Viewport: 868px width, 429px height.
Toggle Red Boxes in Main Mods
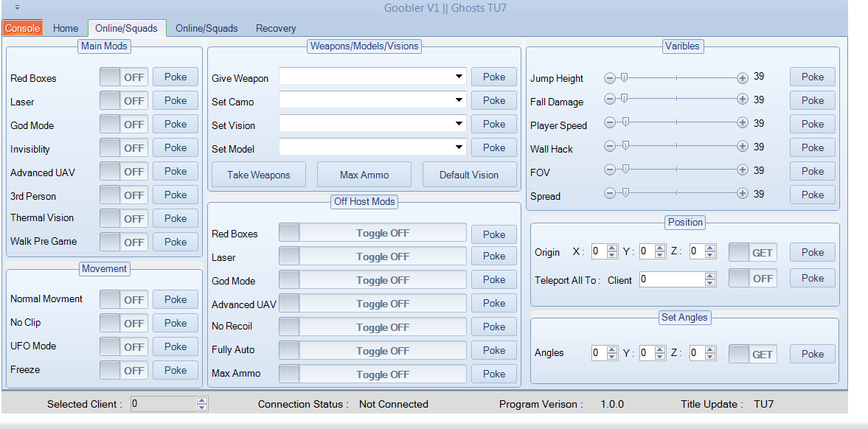(x=124, y=77)
